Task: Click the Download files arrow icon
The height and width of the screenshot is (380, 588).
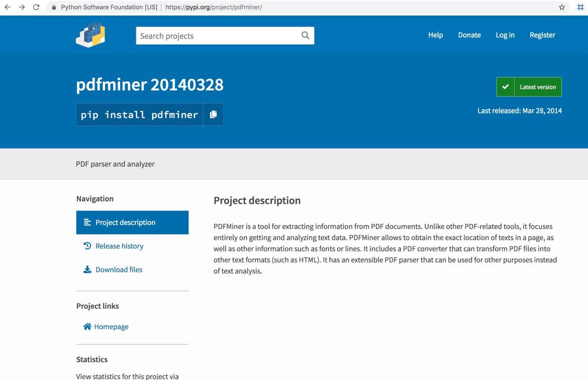Action: (x=87, y=270)
